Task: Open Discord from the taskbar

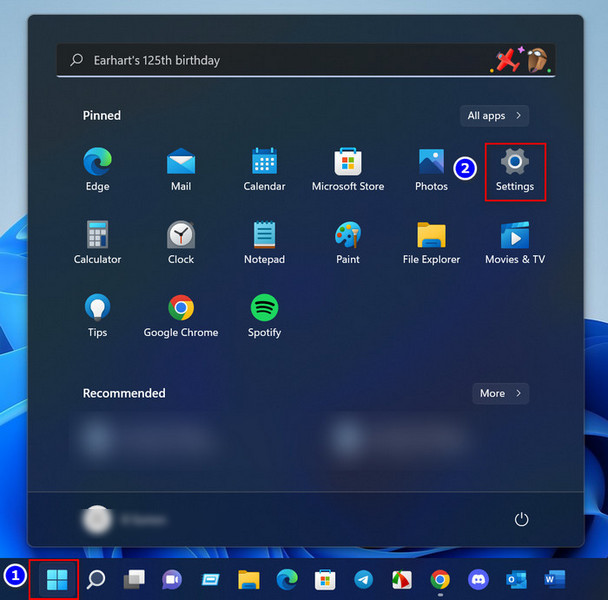Action: (478, 579)
